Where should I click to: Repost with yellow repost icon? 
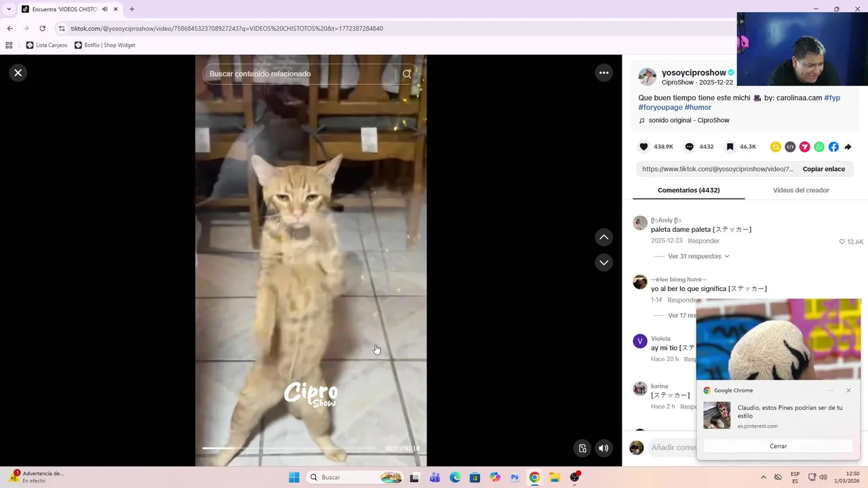tap(776, 146)
